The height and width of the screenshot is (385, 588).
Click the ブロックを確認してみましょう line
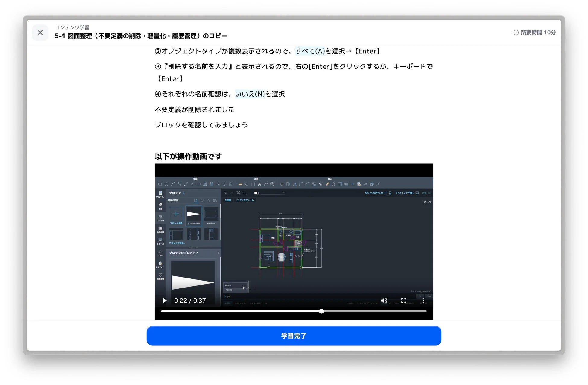[x=201, y=125]
